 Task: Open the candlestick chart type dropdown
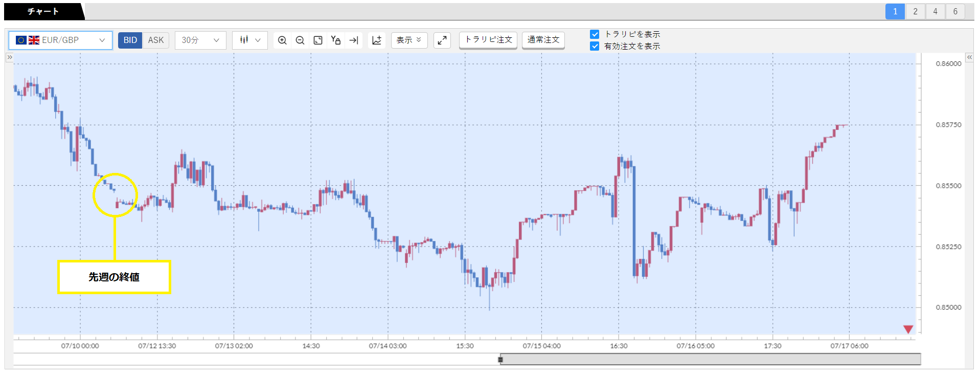(x=250, y=40)
